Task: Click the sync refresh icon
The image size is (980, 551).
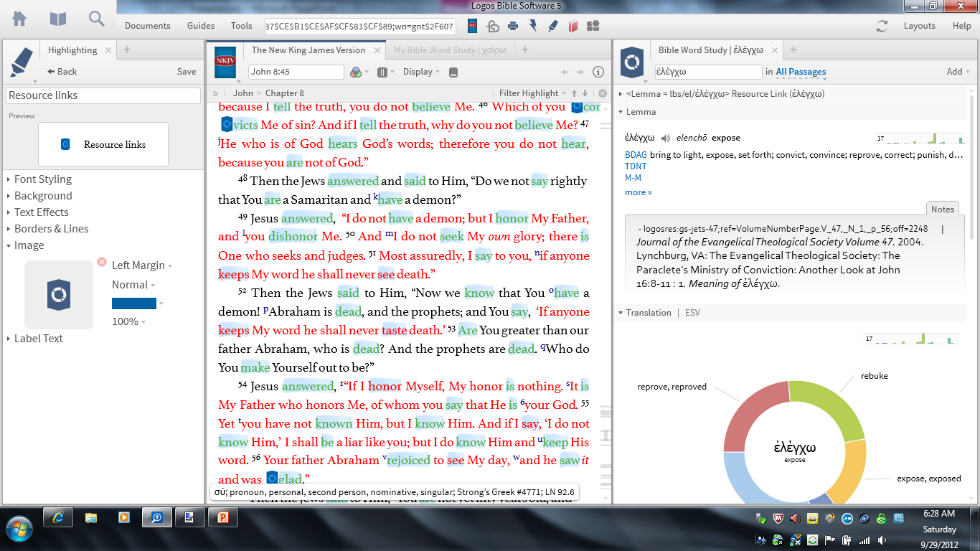Action: point(882,26)
